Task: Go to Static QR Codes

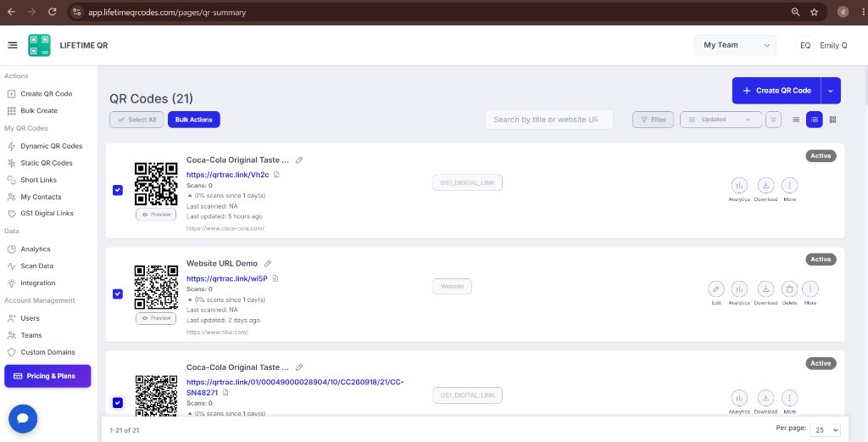Action: [47, 163]
